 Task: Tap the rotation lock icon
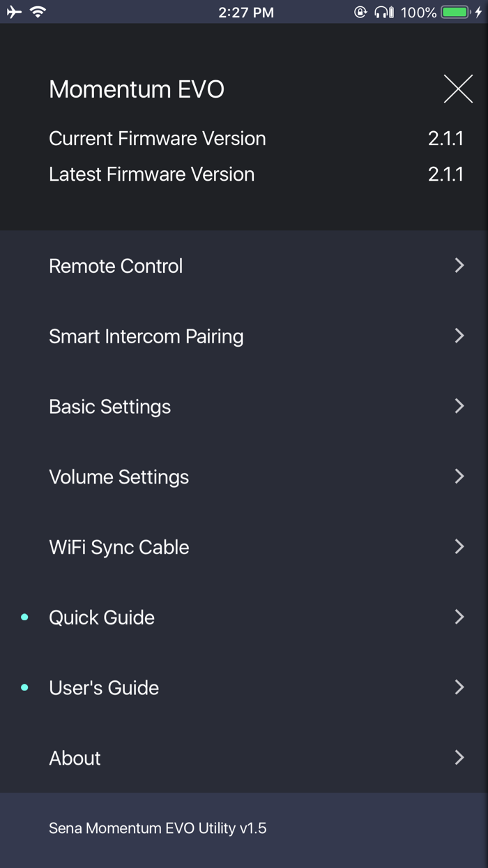(x=360, y=13)
